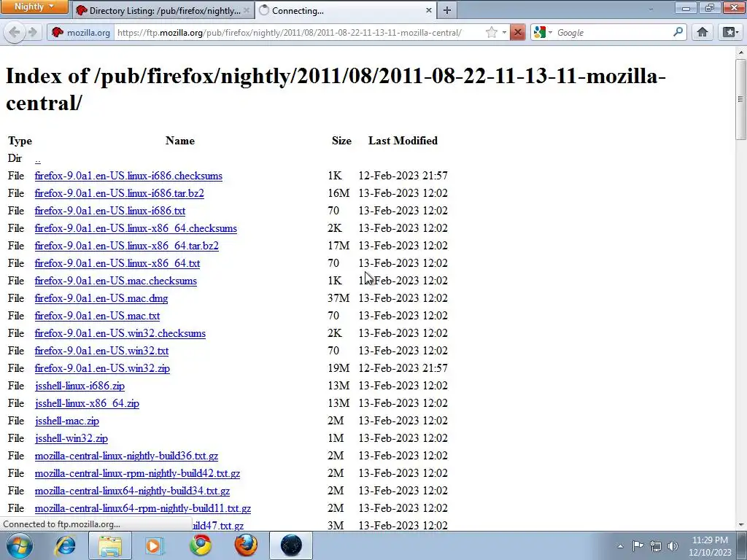Open mozilla-central-linux64-rpm-nightly-build11.txt.gz
This screenshot has height=560, width=747.
pos(142,508)
